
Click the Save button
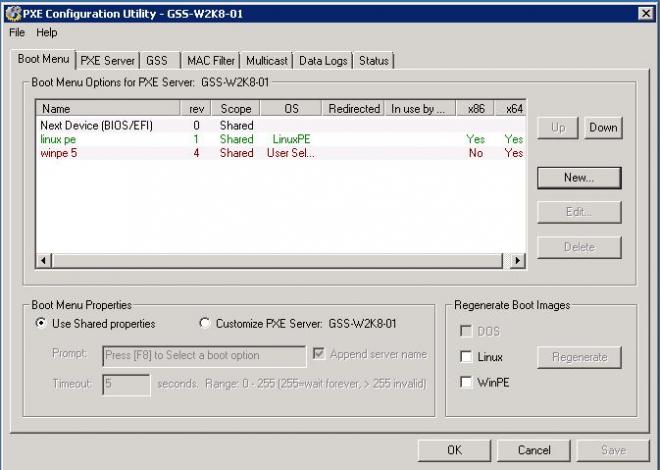[613, 450]
